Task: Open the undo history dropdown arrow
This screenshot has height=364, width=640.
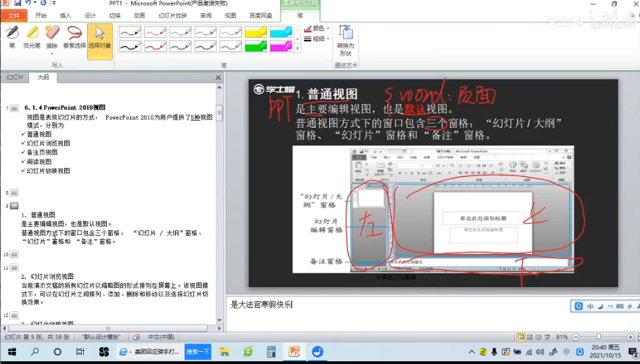Action: (x=34, y=3)
